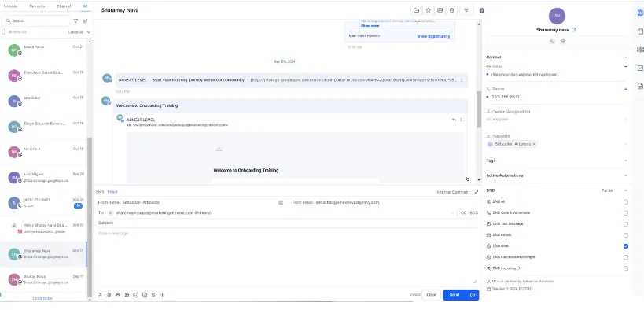The width and height of the screenshot is (644, 310).
Task: Enable DND Calls & Voicemails checkbox
Action: point(625,213)
